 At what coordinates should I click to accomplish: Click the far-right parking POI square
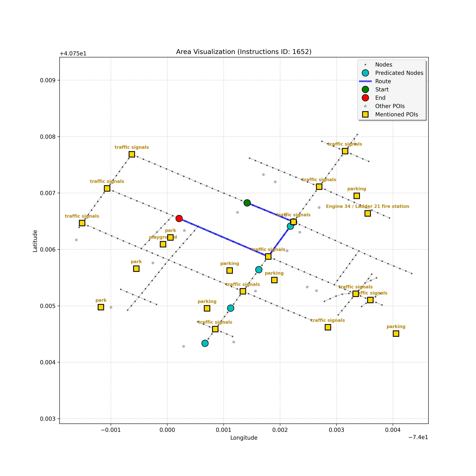[x=396, y=334]
